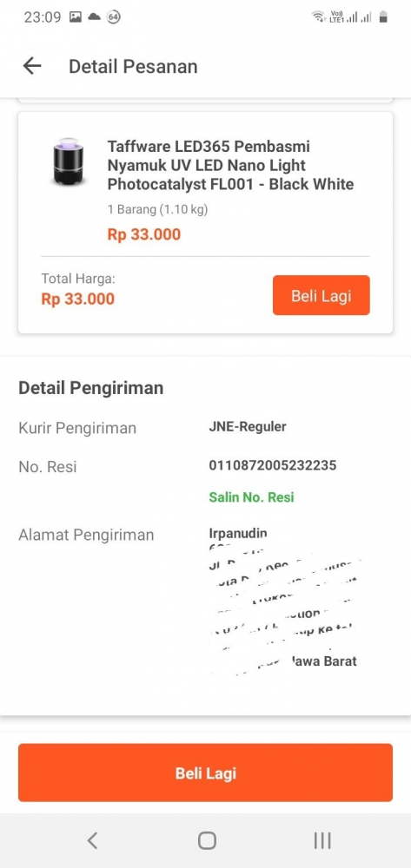411x868 pixels.
Task: Tap the Detail Pesanan header title
Action: tap(133, 67)
